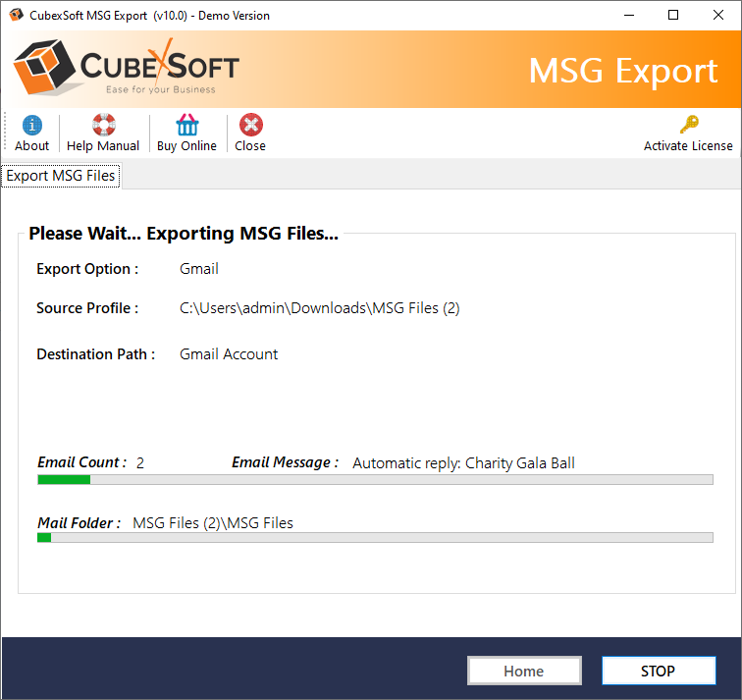Click the Email Count progress bar

(x=375, y=480)
